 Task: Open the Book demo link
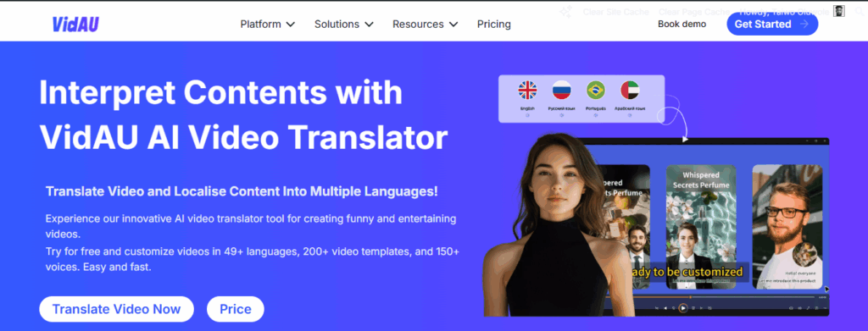(682, 25)
